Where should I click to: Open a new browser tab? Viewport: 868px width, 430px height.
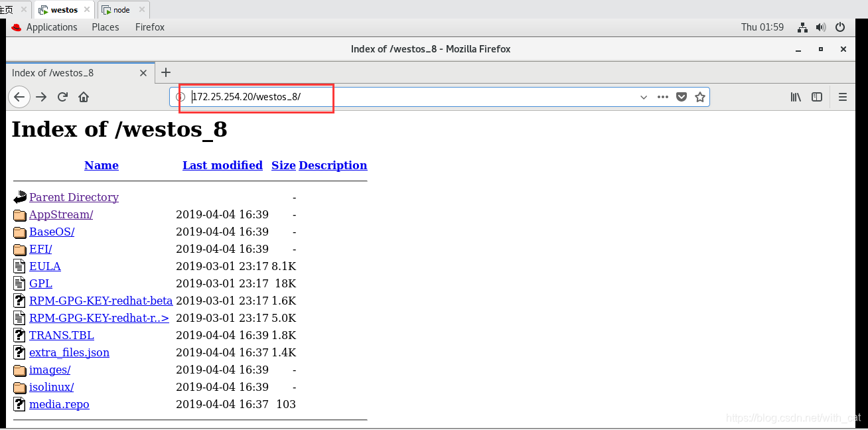[x=166, y=72]
